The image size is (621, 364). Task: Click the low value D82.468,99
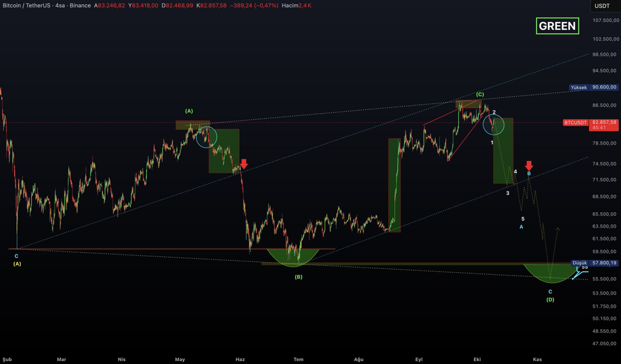[x=177, y=5]
